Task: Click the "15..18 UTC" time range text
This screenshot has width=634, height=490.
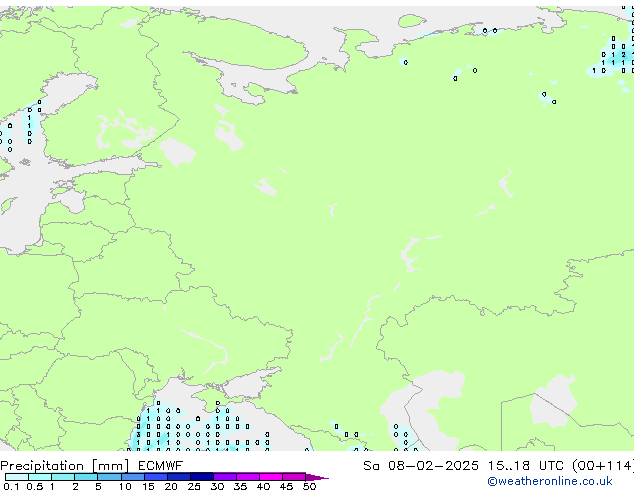Action: [525, 466]
